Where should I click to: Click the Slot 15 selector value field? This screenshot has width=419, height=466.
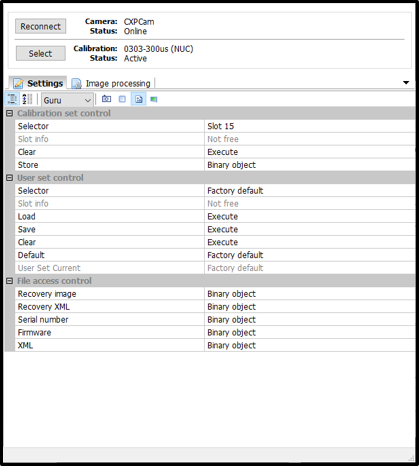point(309,126)
